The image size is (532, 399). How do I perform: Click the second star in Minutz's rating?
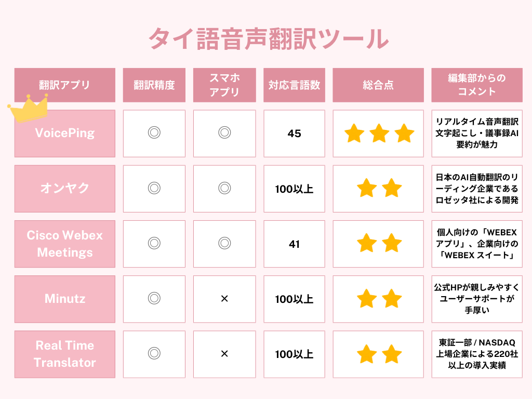[x=392, y=299]
